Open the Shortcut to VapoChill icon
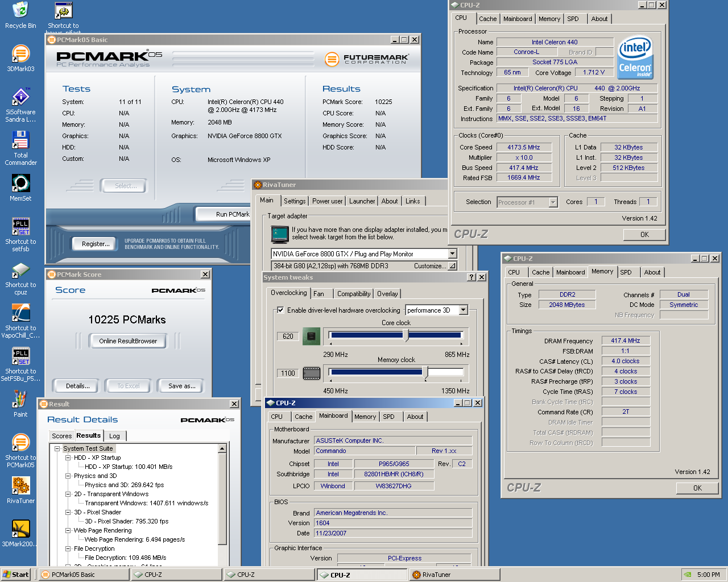Image resolution: width=728 pixels, height=582 pixels. 20,321
